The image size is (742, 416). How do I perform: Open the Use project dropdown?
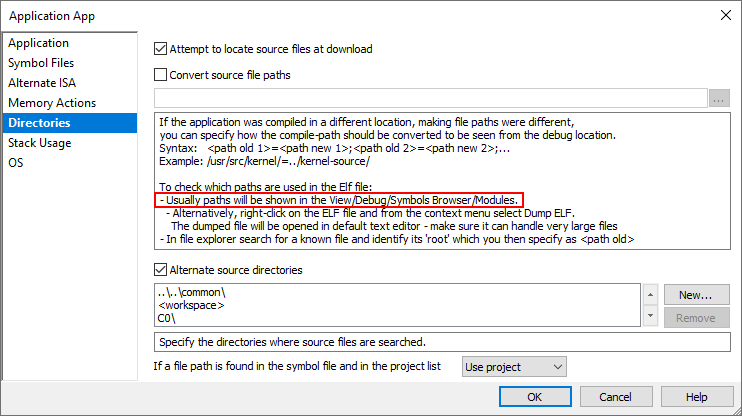point(515,367)
